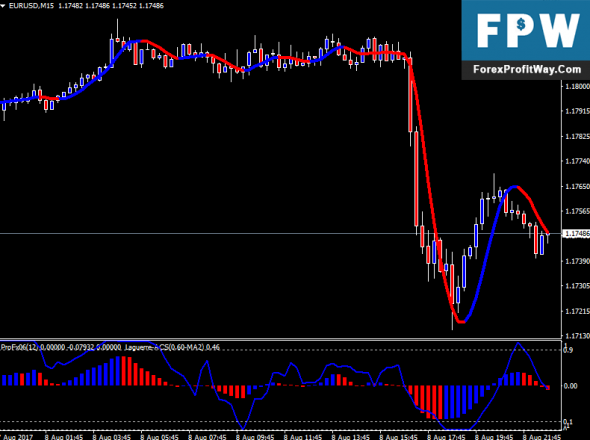Select the ProFx06(12) indicator label
590x440 pixels.
pyautogui.click(x=19, y=347)
